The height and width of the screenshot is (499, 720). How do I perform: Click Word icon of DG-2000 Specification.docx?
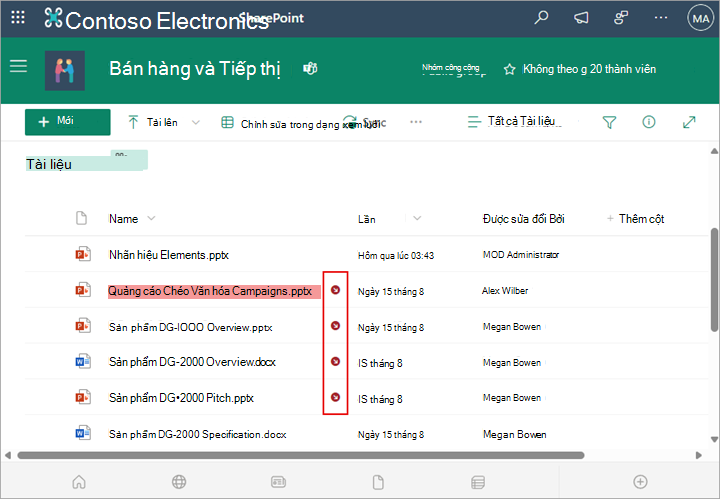pyautogui.click(x=83, y=433)
